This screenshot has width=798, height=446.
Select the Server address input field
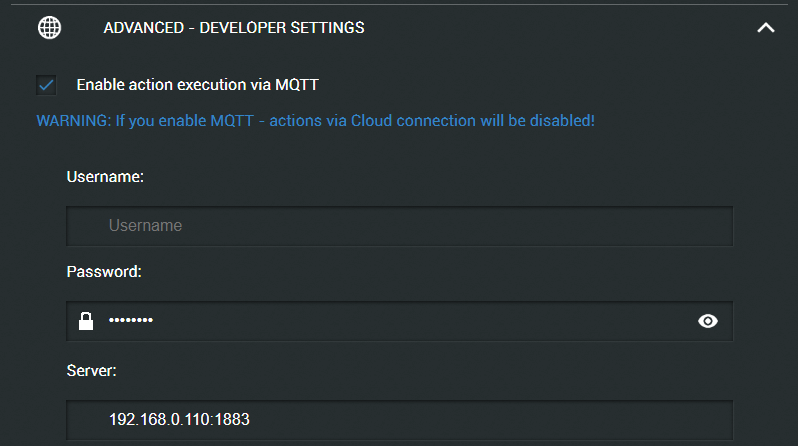pyautogui.click(x=400, y=420)
